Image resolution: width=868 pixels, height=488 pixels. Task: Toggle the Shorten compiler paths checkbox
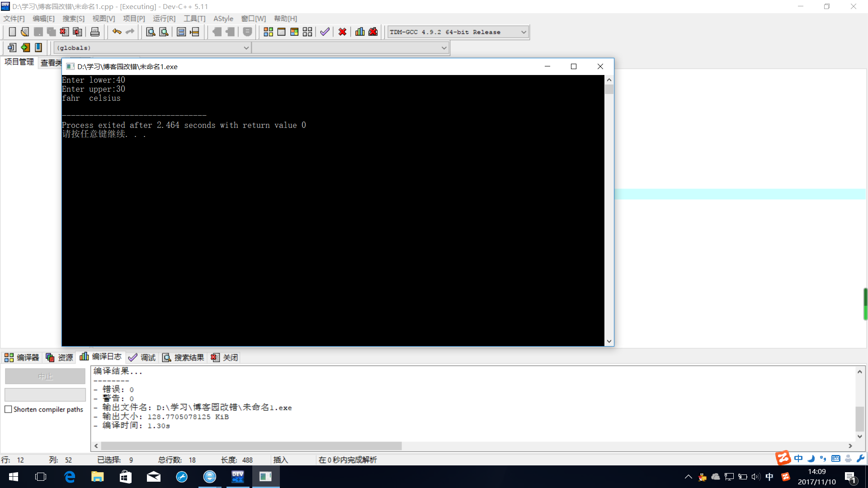(x=8, y=409)
